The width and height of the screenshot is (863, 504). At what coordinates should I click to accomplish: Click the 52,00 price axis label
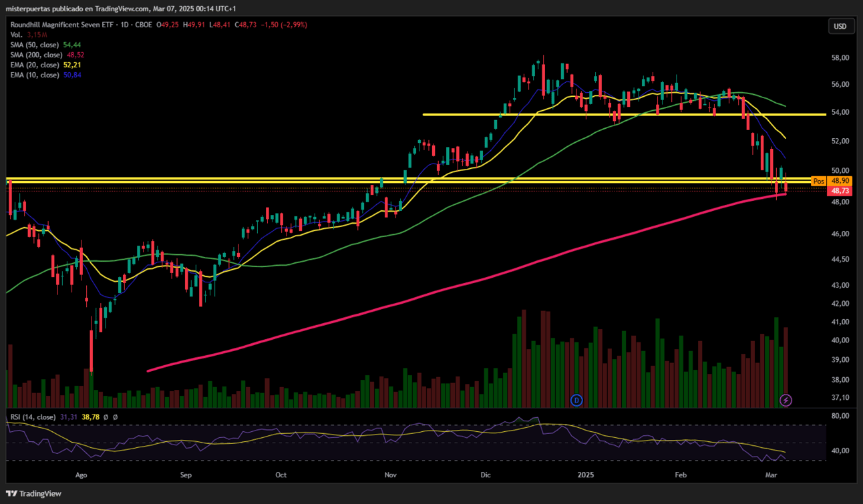pyautogui.click(x=840, y=142)
